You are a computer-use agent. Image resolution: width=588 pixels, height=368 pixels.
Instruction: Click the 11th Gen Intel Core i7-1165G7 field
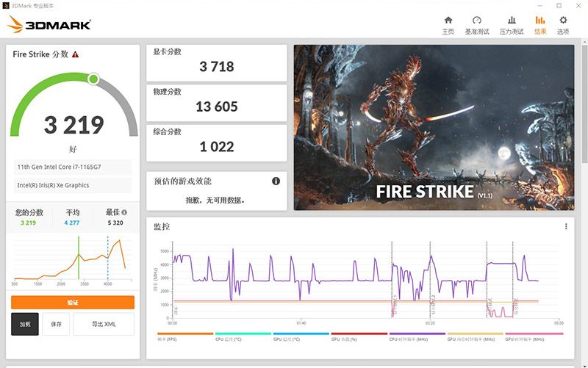(x=73, y=167)
